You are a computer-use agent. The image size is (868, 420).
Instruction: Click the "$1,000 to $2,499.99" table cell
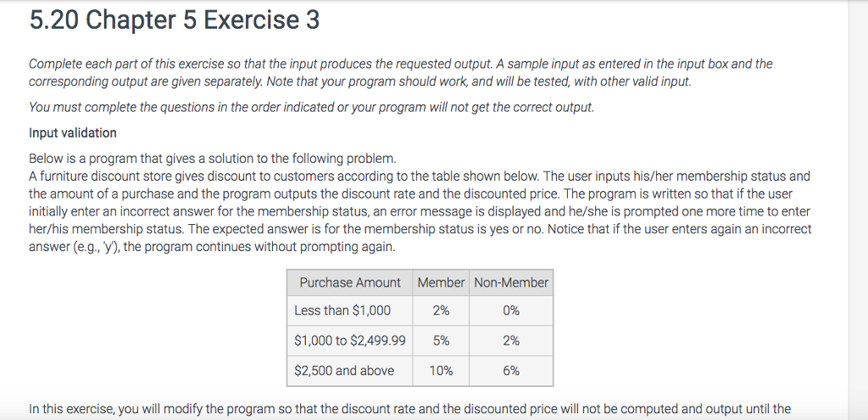(350, 340)
